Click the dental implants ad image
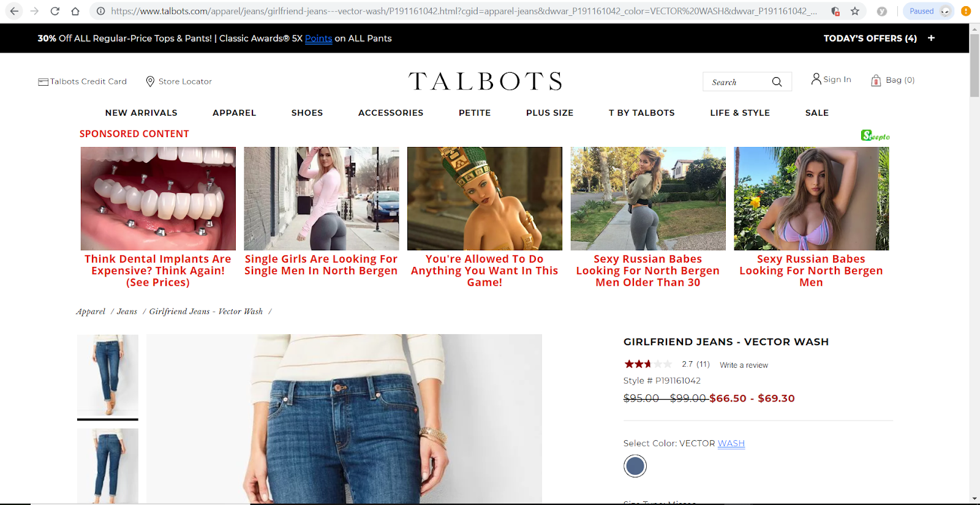The width and height of the screenshot is (980, 505). pyautogui.click(x=158, y=198)
